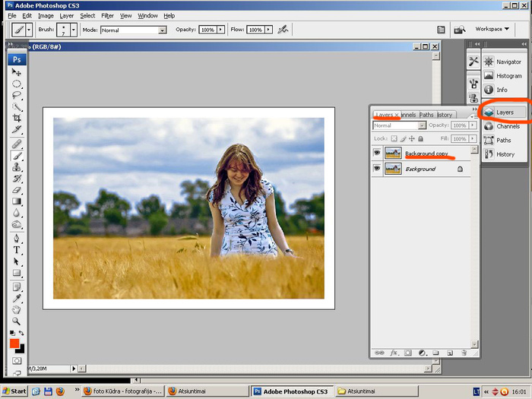The height and width of the screenshot is (399, 532).
Task: Select the Background copy layer thumbnail
Action: coord(393,154)
